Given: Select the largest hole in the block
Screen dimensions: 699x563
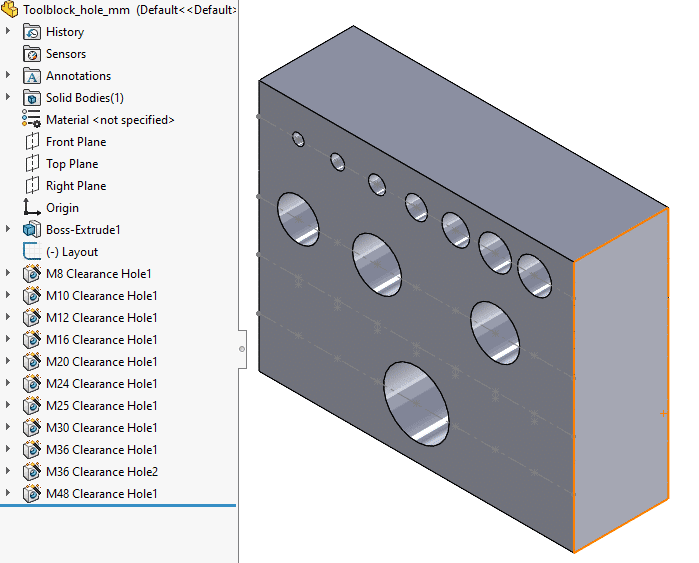Looking at the screenshot, I should pos(416,403).
